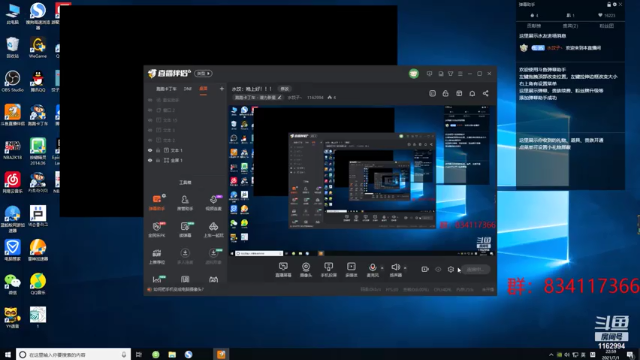
Task: Open Task View on the taskbar
Action: click(x=139, y=354)
